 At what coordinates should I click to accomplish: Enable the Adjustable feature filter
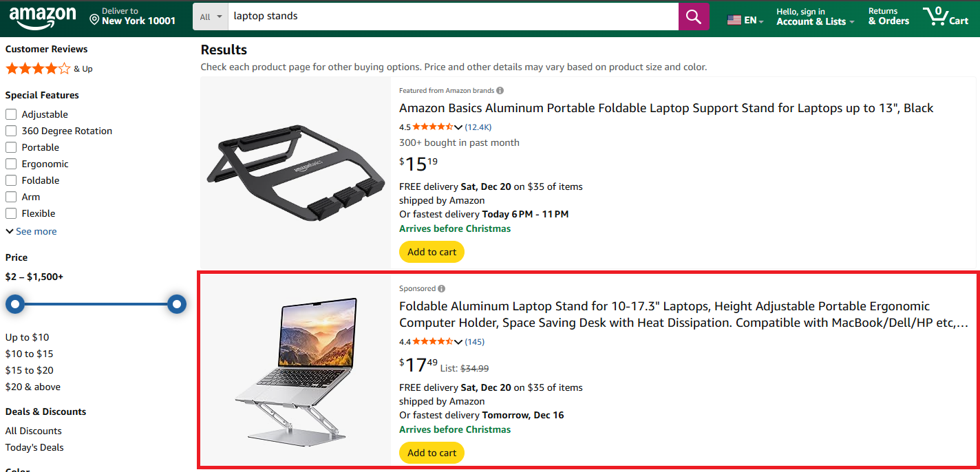point(10,114)
